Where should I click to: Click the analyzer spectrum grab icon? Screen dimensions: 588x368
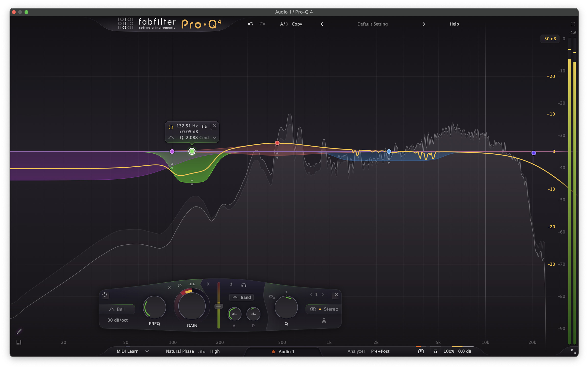pos(421,351)
